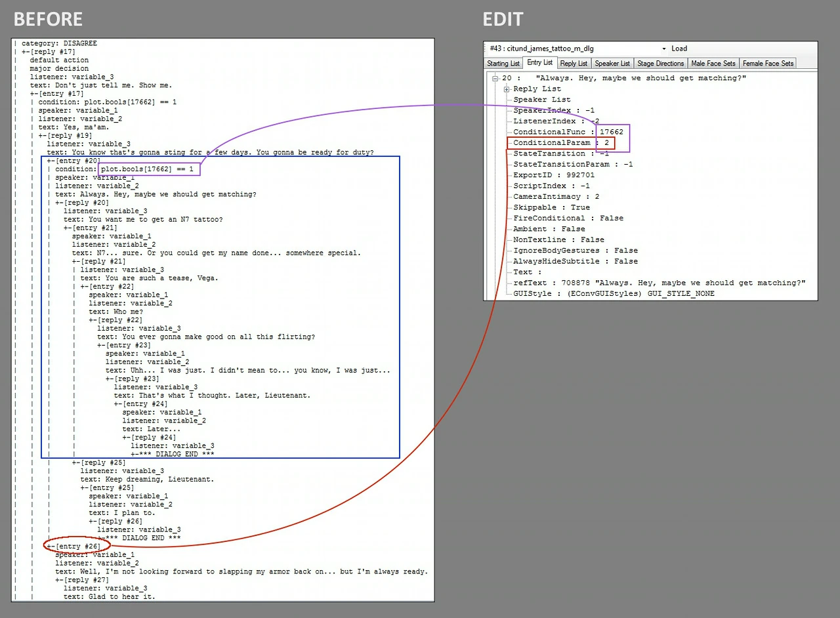Click the "+-[entry #20]" line in dump
Screen dimensions: 840x618
click(74, 161)
